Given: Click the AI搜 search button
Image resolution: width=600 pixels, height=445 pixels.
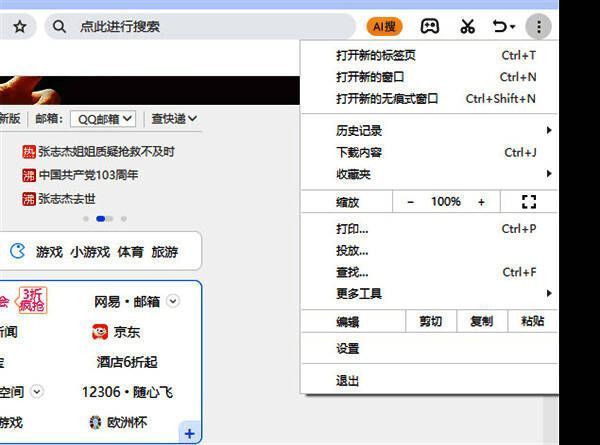Looking at the screenshot, I should point(384,27).
